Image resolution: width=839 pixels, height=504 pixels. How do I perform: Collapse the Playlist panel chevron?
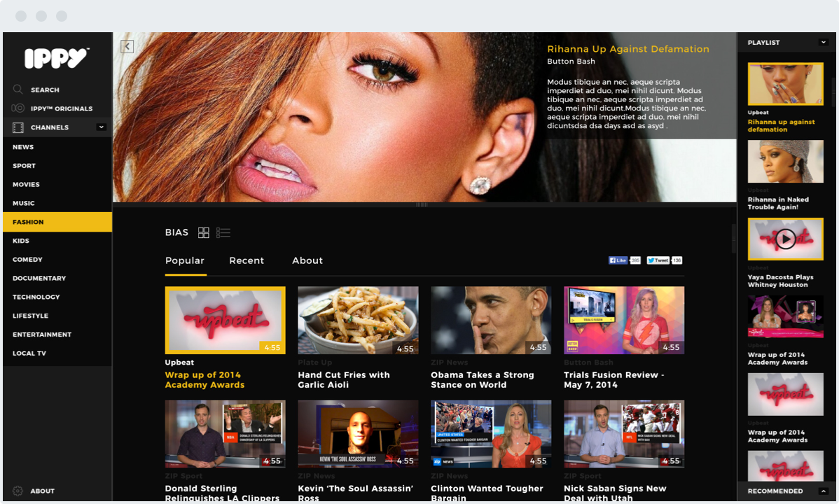[x=824, y=42]
